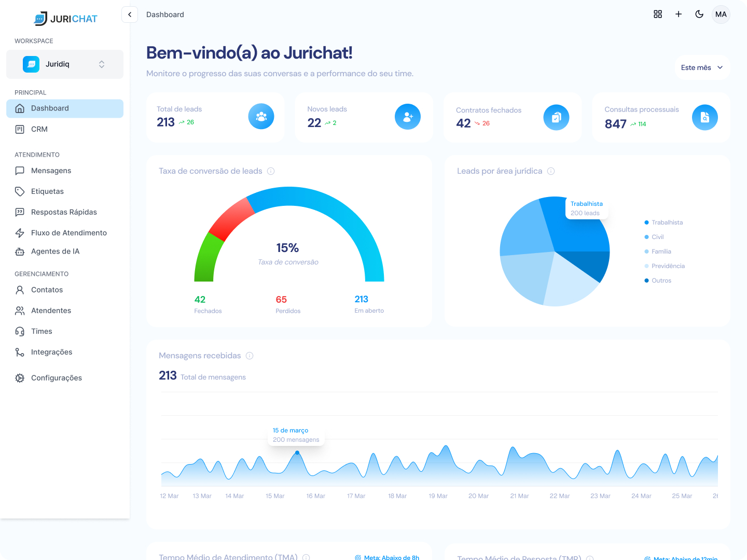This screenshot has height=560, width=747.
Task: Click the 'Meta: Abaixo de 8h' goal label
Action: [x=387, y=557]
